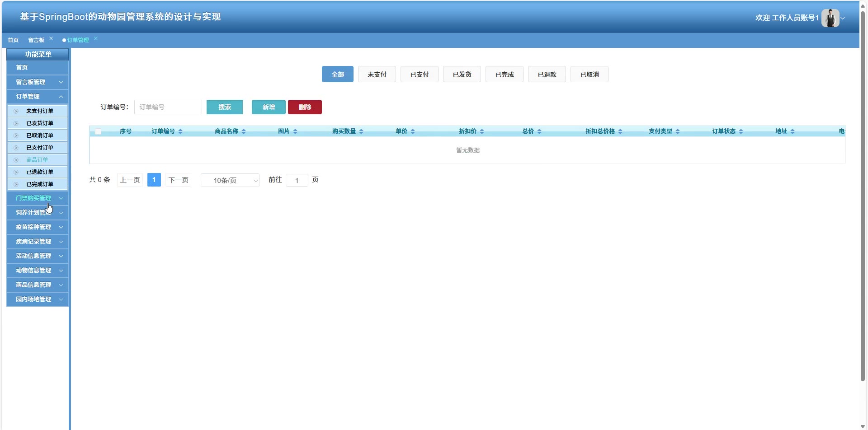Sort by 订单编号 column arrows
868x430 pixels.
pos(180,131)
